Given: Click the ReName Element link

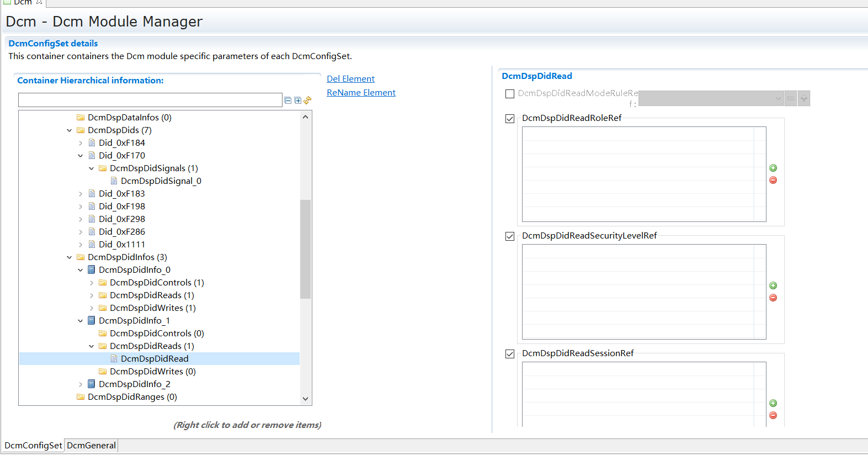Looking at the screenshot, I should coord(361,93).
